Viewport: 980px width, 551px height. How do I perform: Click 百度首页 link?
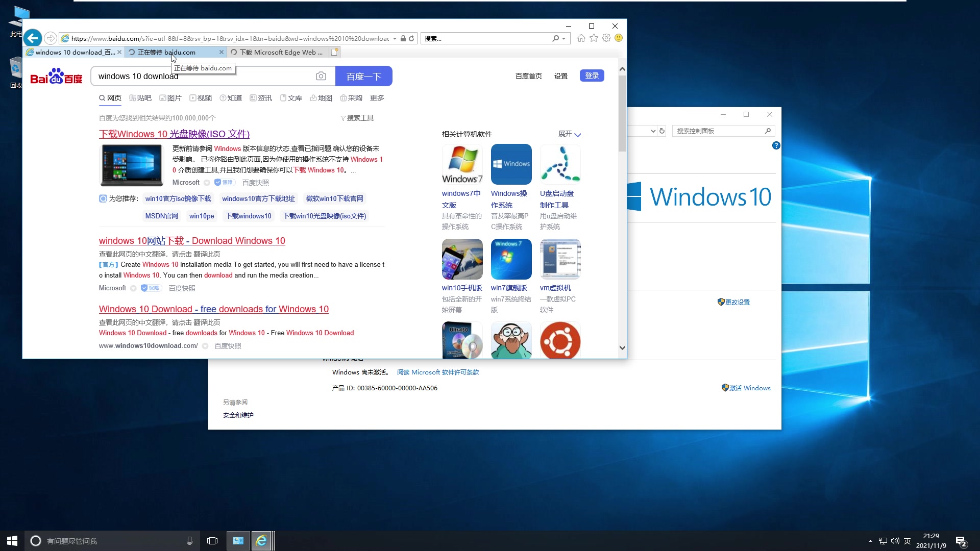(529, 76)
